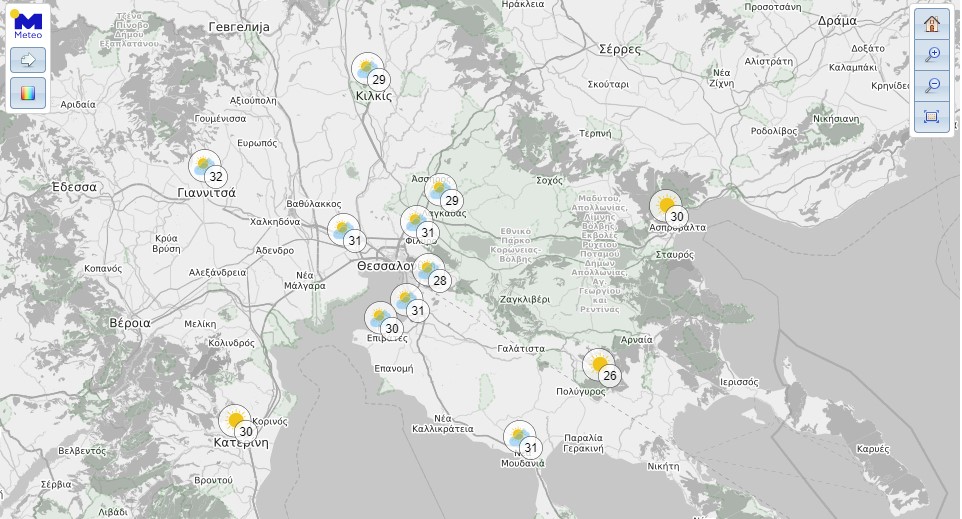Screen dimensions: 962x519
Task: Click the marker showing 31 west of Thessaloniki
Action: tap(345, 231)
